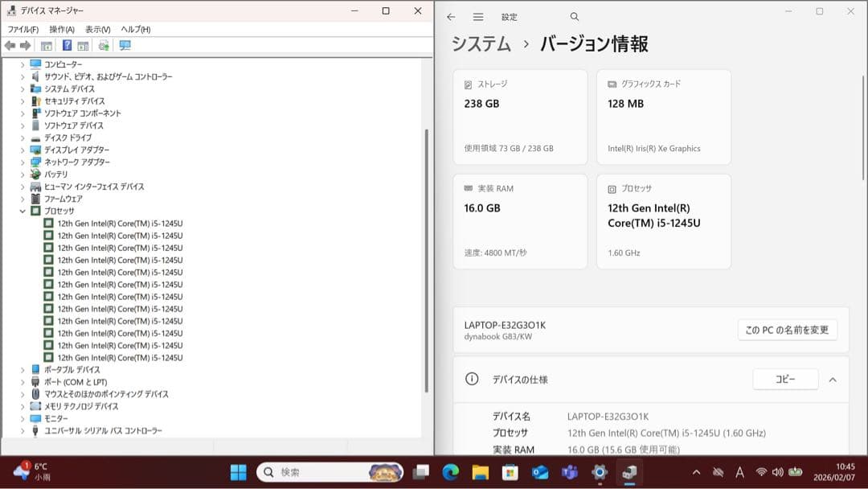Click the back arrow in the Settings window
The width and height of the screenshot is (868, 489).
[x=451, y=16]
